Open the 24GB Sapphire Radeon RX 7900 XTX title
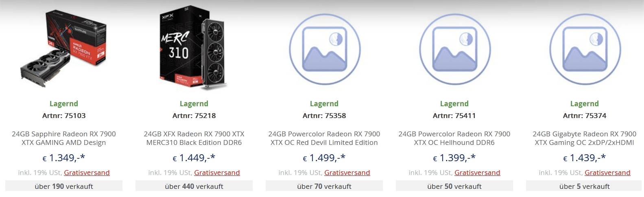The width and height of the screenshot is (644, 197). click(64, 138)
